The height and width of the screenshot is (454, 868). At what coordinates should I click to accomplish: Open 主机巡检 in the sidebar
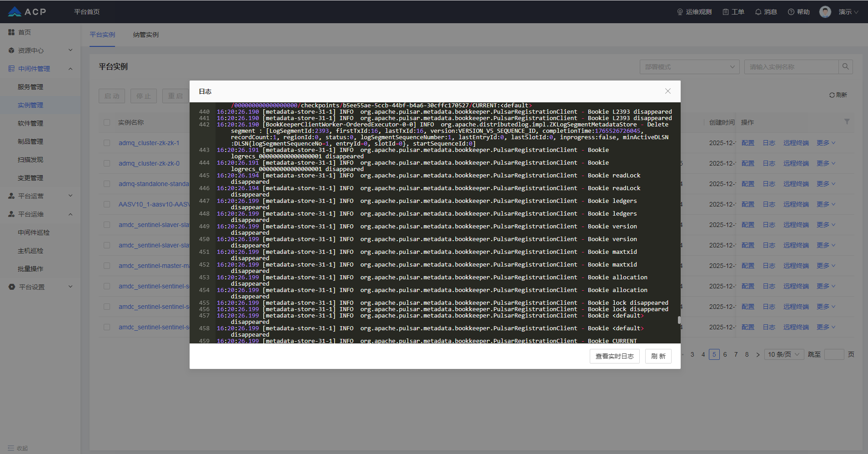pyautogui.click(x=30, y=251)
